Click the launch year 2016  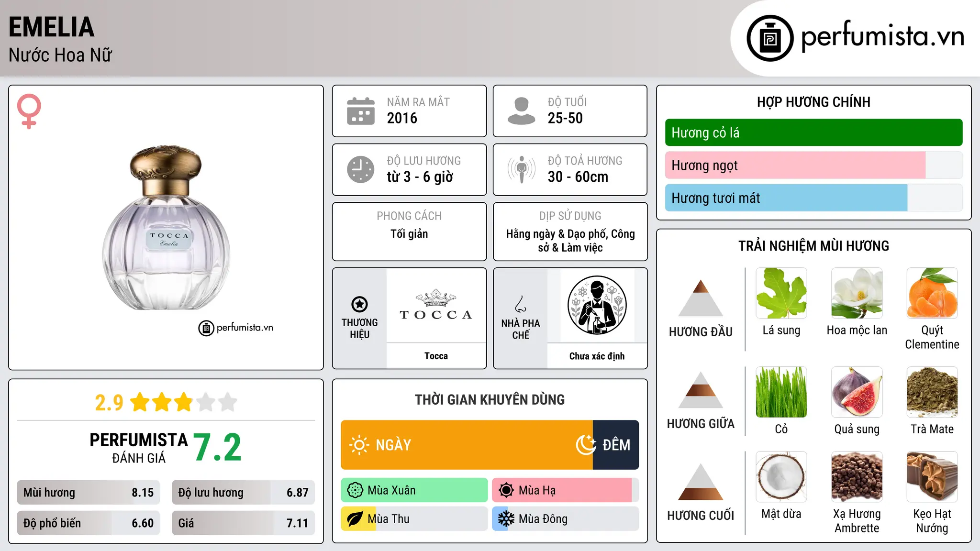[x=402, y=118]
